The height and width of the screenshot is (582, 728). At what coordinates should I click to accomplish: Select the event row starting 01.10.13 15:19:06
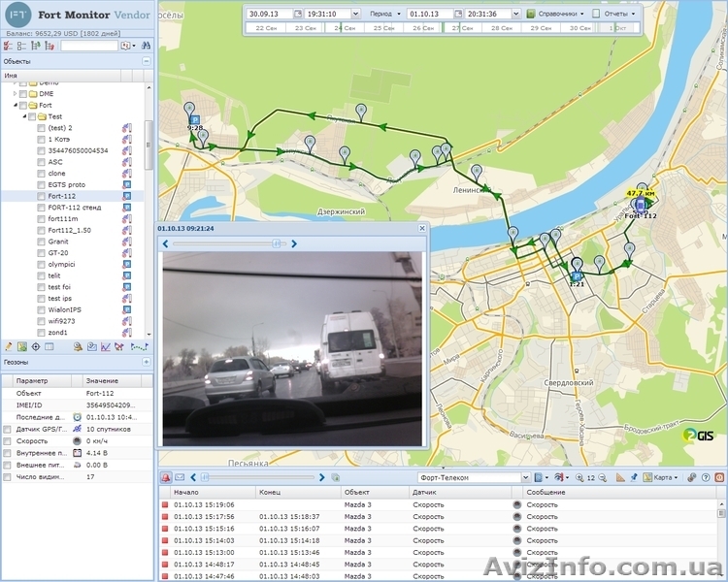tap(438, 504)
